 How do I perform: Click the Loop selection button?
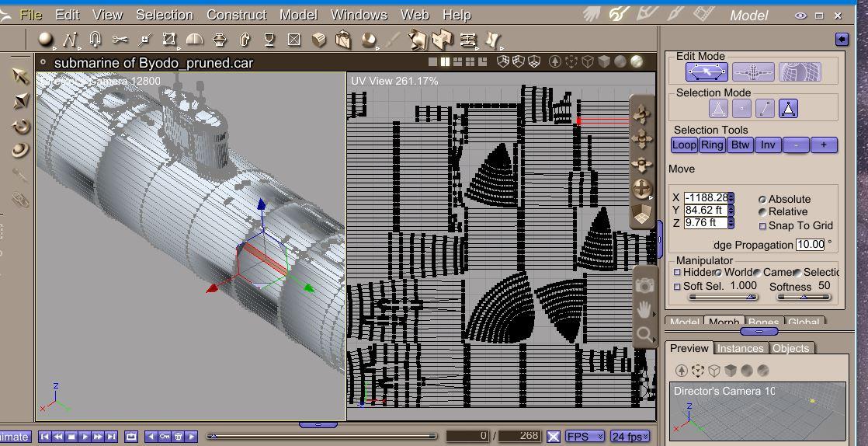pos(684,145)
